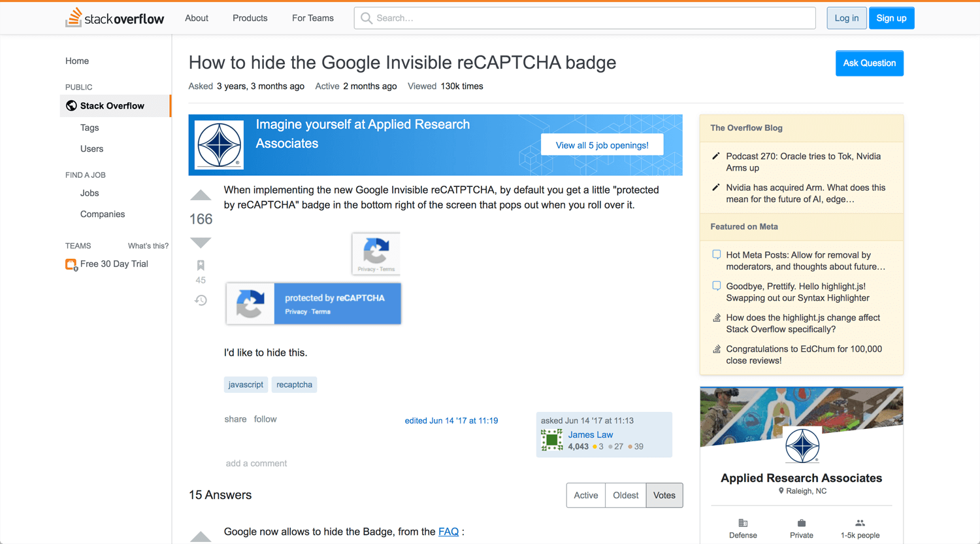Open the recaptcha tag
Image resolution: width=980 pixels, height=544 pixels.
coord(294,384)
